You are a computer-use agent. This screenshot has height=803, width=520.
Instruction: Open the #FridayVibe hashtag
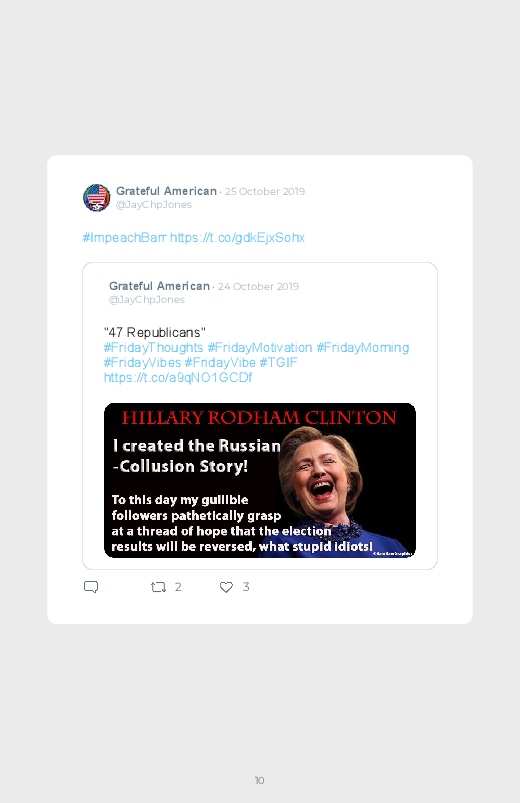pos(220,363)
